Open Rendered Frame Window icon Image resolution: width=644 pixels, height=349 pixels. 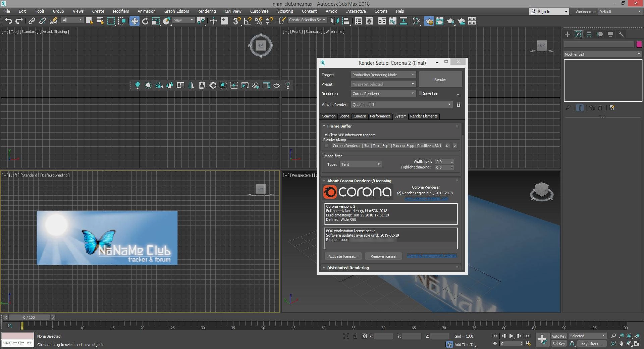click(x=439, y=21)
